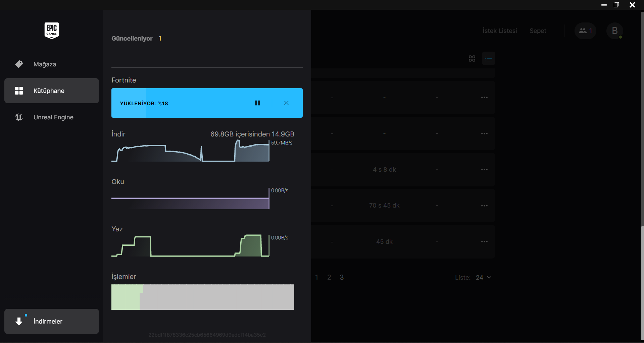644x343 pixels.
Task: Click the vertical scrollbar thumb
Action: pyautogui.click(x=642, y=283)
